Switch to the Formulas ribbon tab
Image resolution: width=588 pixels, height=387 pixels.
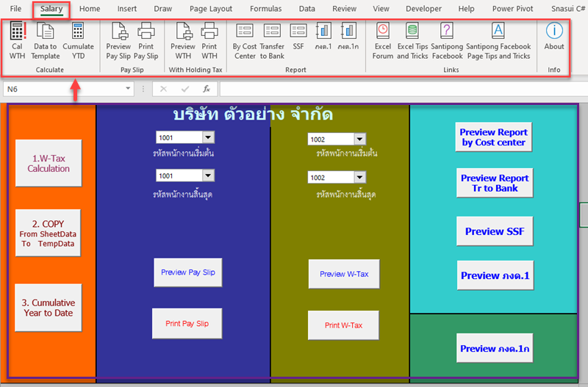(x=265, y=9)
